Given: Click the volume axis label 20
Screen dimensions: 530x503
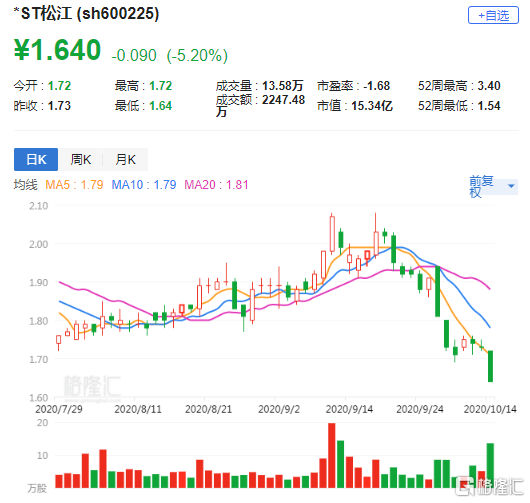Looking at the screenshot, I should [42, 423].
